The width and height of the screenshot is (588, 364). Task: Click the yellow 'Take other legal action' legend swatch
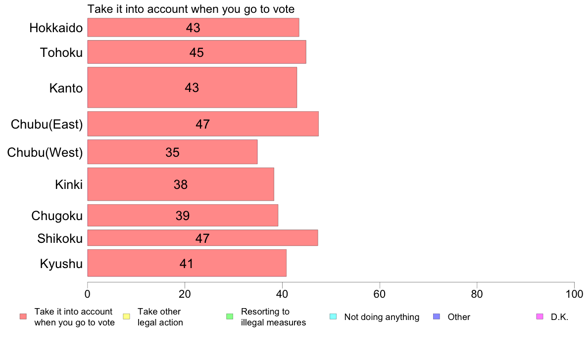pyautogui.click(x=127, y=317)
